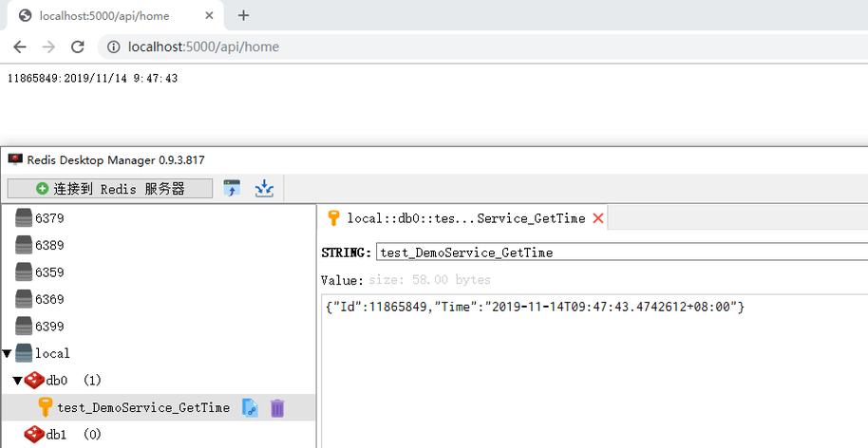Close the Service_GetTime key tab

point(598,218)
